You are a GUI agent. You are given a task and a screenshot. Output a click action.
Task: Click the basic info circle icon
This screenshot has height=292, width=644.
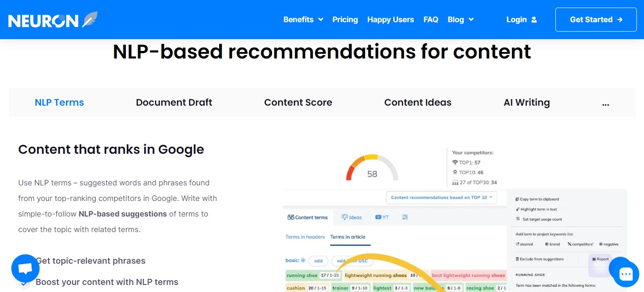coord(303,260)
